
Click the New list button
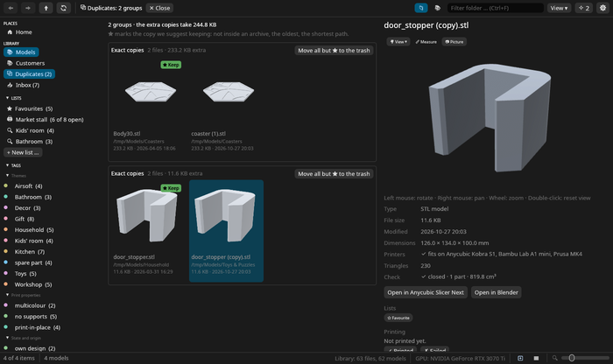(x=23, y=152)
